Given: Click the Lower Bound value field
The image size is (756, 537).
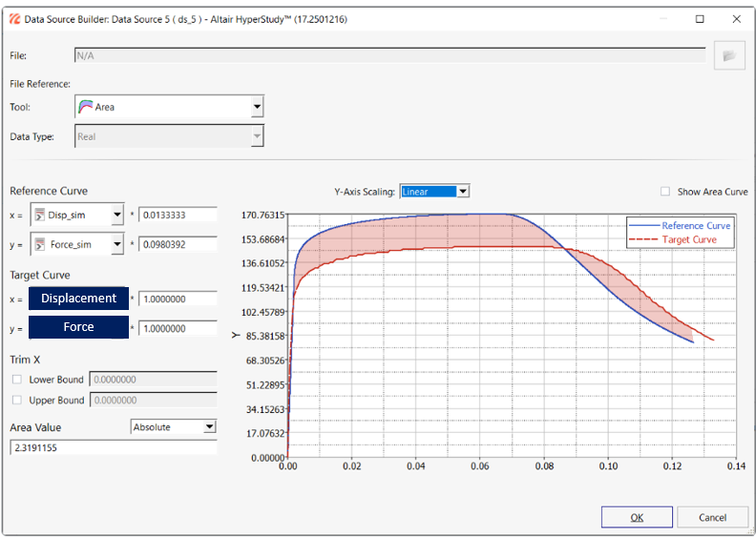Looking at the screenshot, I should pyautogui.click(x=154, y=379).
